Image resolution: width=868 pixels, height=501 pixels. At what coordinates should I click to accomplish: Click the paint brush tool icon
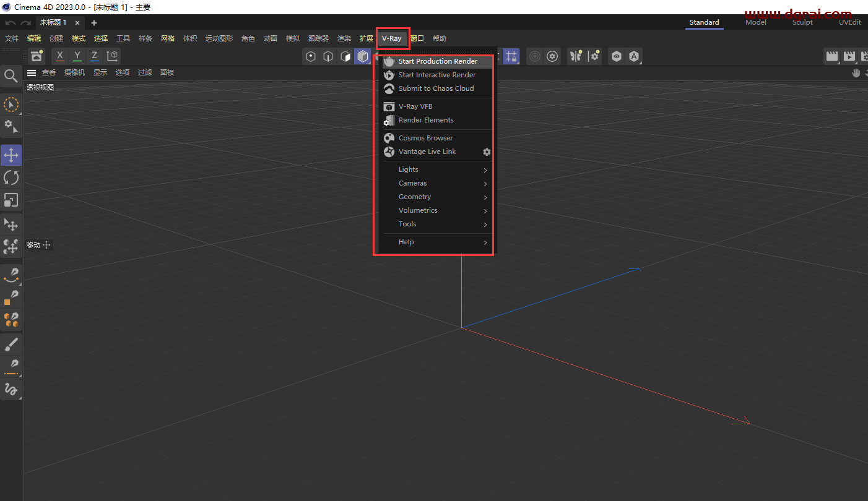tap(11, 343)
